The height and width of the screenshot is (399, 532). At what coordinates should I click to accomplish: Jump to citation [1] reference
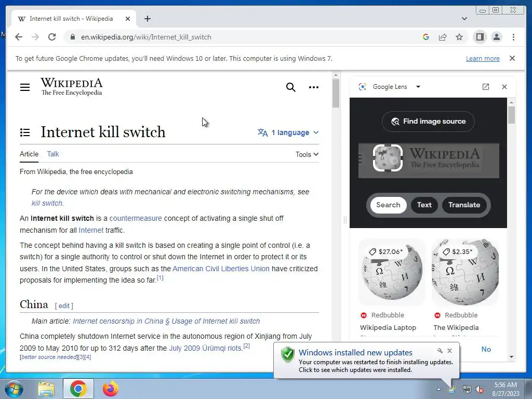pyautogui.click(x=160, y=278)
